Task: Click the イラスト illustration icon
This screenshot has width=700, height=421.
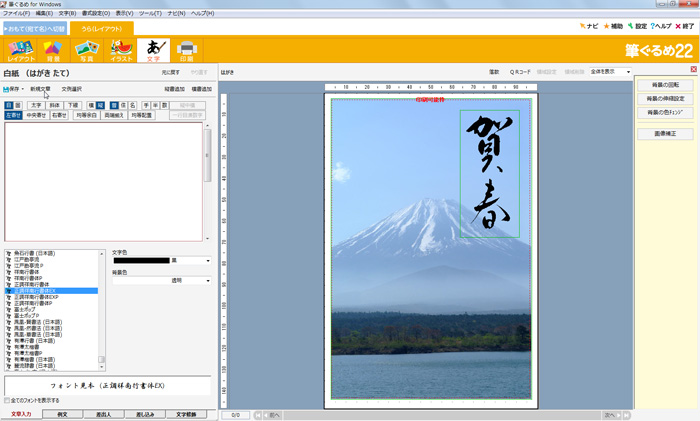Action: pos(121,49)
